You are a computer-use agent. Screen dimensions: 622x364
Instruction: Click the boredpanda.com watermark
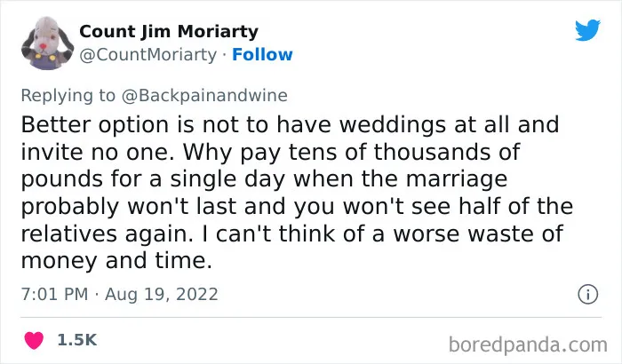(528, 345)
